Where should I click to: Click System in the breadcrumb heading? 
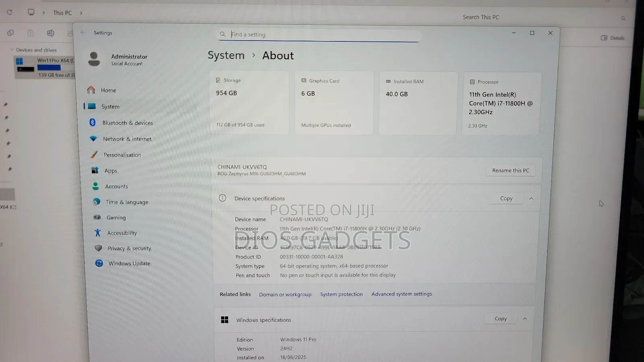(226, 55)
